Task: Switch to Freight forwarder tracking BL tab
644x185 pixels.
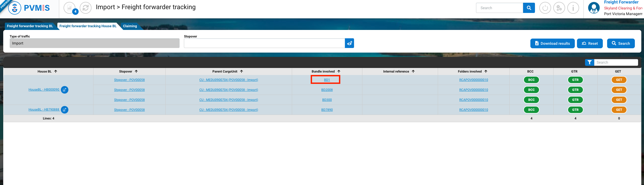Action: pos(30,26)
